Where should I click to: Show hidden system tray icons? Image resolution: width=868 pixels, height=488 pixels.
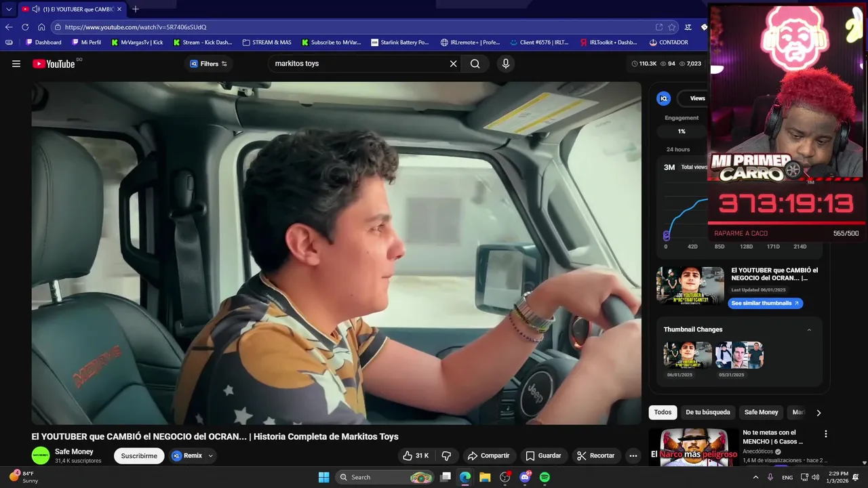[755, 477]
